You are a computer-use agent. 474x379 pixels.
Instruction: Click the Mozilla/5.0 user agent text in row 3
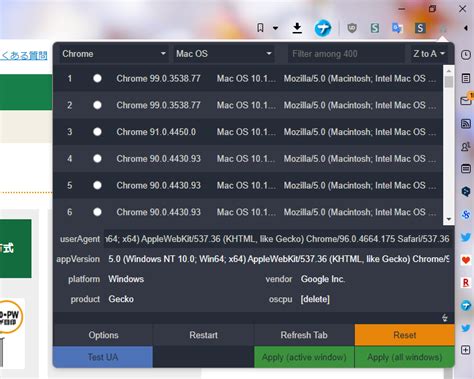click(x=360, y=132)
